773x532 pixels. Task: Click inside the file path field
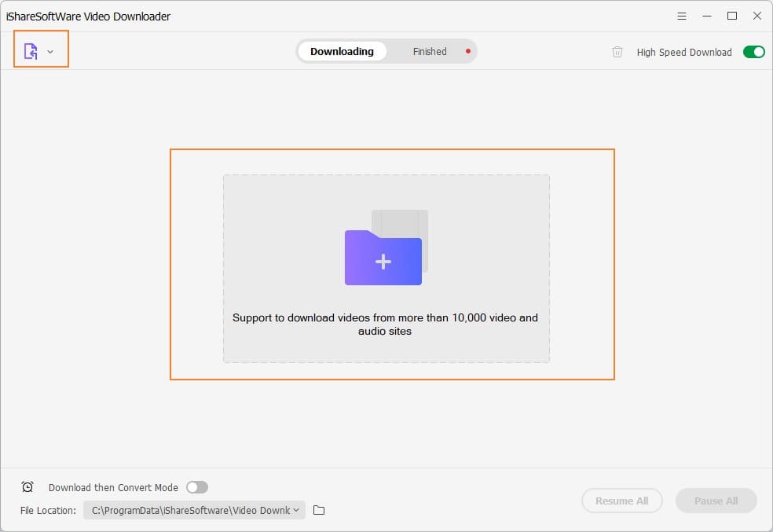point(189,510)
